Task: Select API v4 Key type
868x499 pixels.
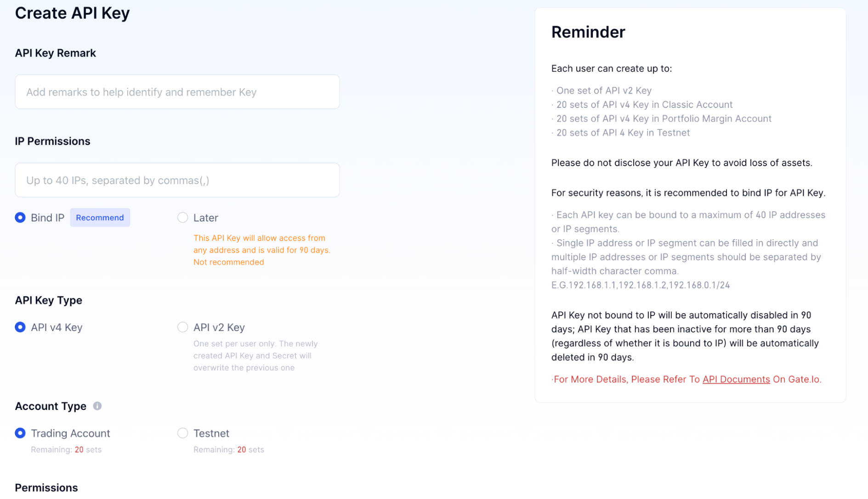Action: click(x=20, y=327)
